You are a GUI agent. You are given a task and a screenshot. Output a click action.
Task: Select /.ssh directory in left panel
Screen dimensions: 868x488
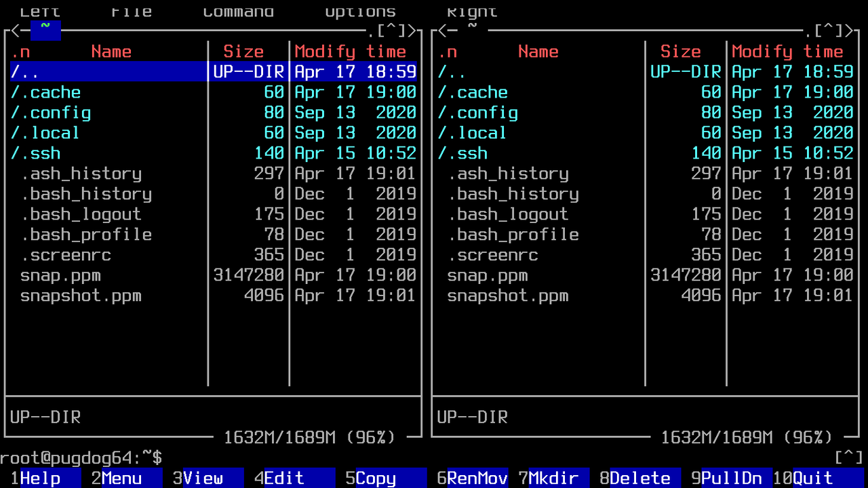click(x=213, y=152)
